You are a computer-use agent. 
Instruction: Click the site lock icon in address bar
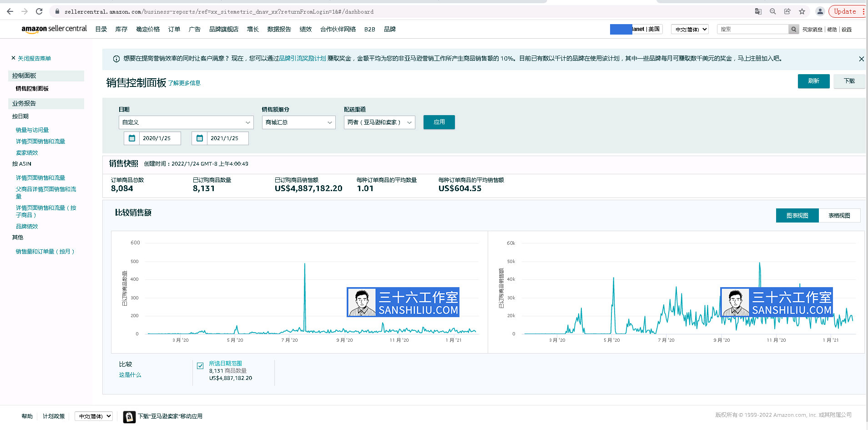[x=57, y=11]
